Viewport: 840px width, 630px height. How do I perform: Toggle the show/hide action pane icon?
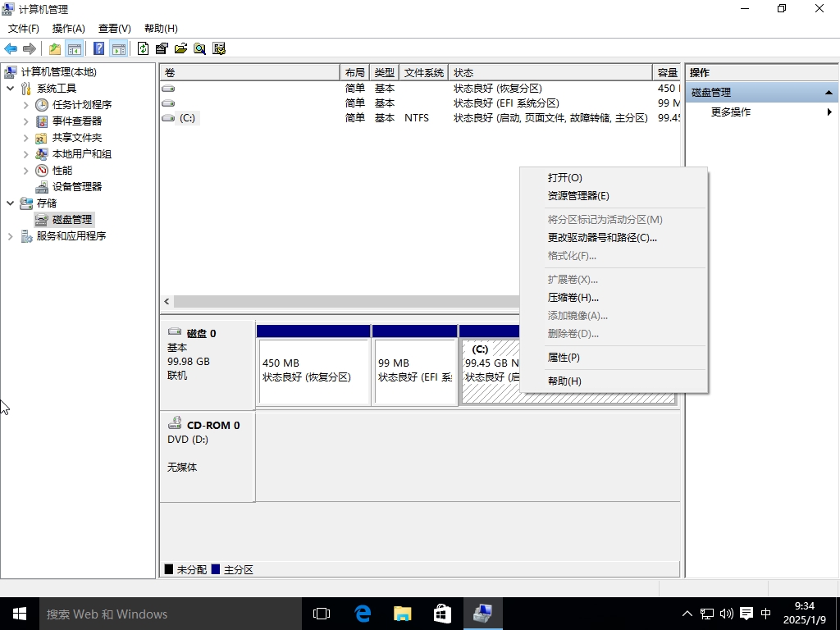click(x=118, y=48)
